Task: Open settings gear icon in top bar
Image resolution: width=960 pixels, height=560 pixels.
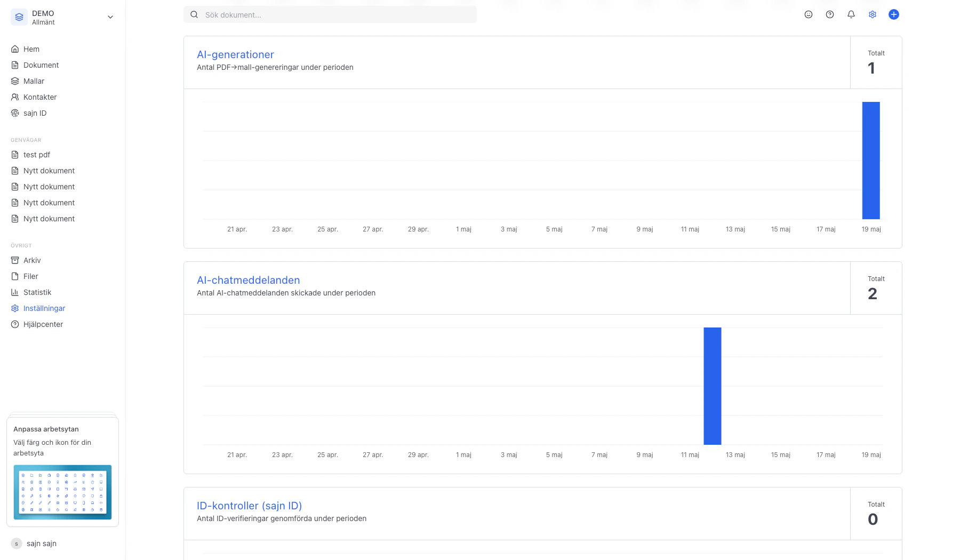Action: (873, 14)
